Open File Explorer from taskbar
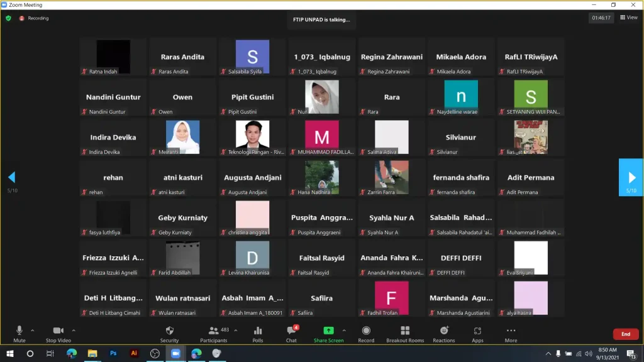 pos(92,353)
